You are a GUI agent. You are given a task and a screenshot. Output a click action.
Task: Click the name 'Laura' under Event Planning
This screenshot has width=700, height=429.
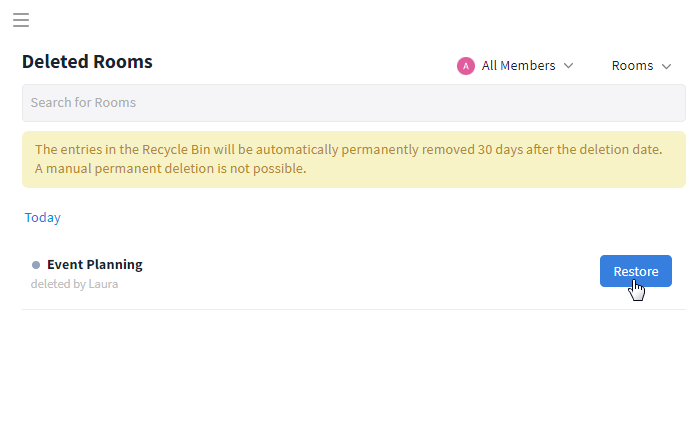[x=103, y=284]
